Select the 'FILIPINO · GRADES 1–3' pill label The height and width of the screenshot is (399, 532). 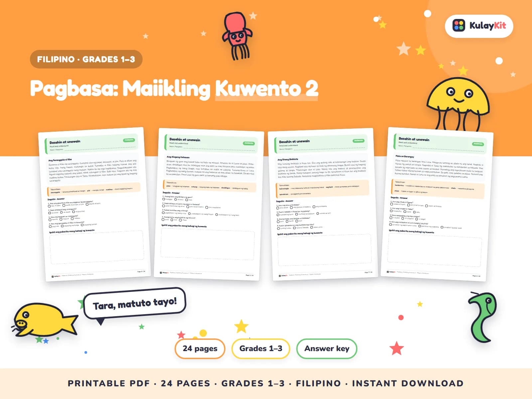point(86,59)
